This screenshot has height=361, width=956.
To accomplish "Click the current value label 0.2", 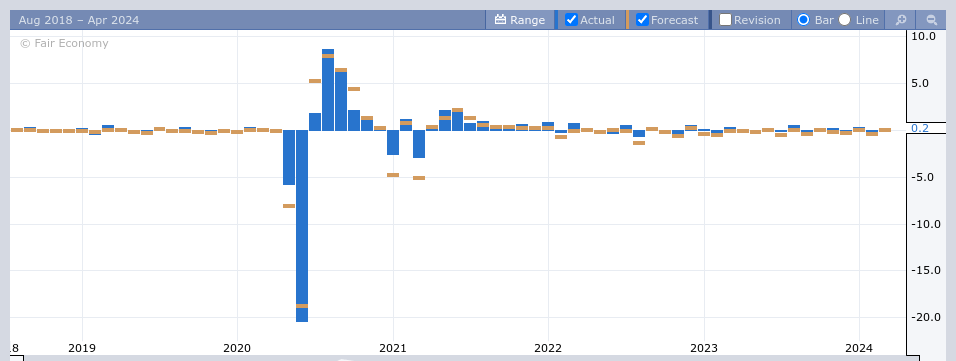I will point(919,128).
